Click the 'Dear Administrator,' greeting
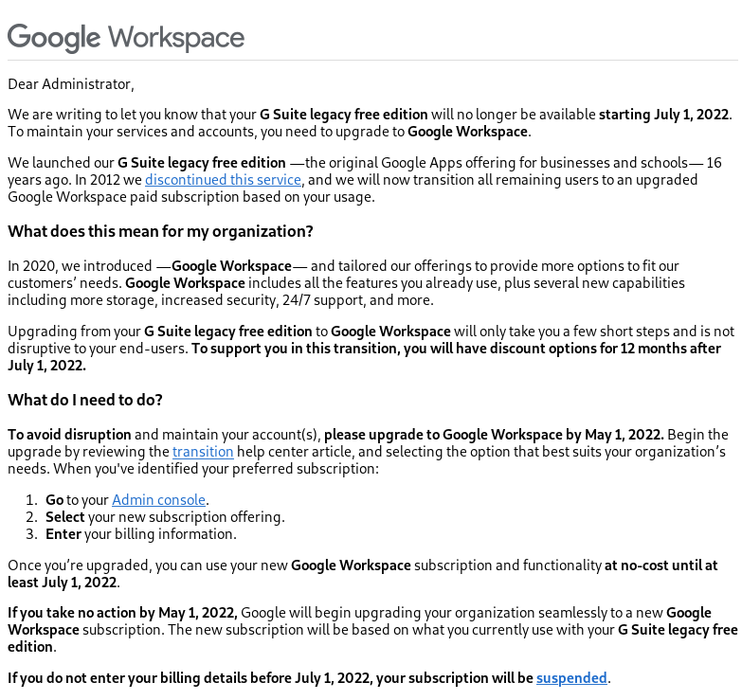 point(71,84)
